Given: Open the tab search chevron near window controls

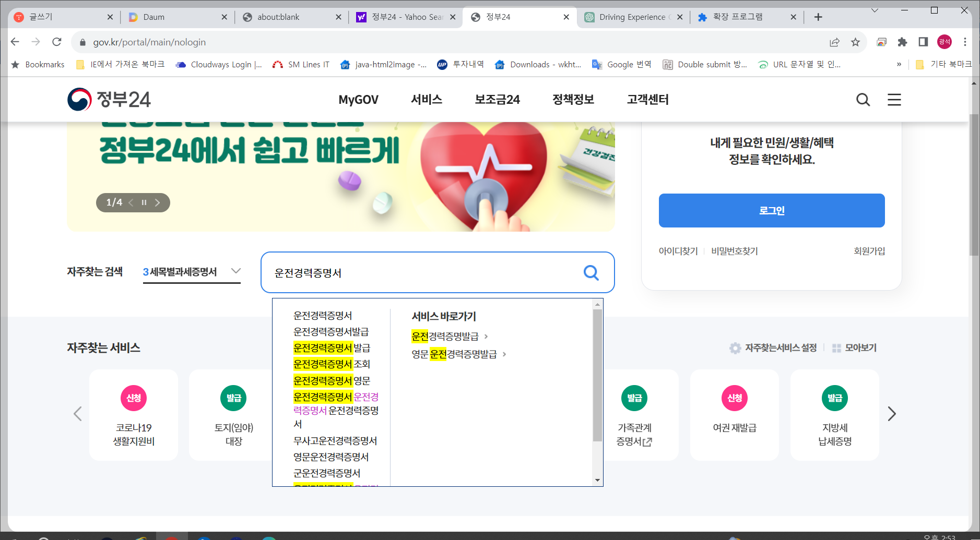Looking at the screenshot, I should click(873, 10).
